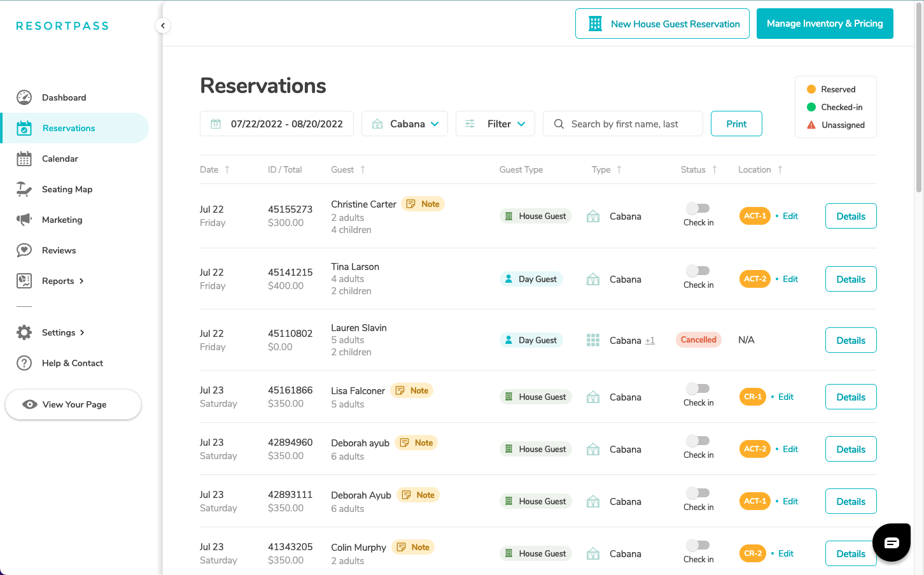Screen dimensions: 924x575
Task: Open the Dashboard gauge icon
Action: click(24, 97)
